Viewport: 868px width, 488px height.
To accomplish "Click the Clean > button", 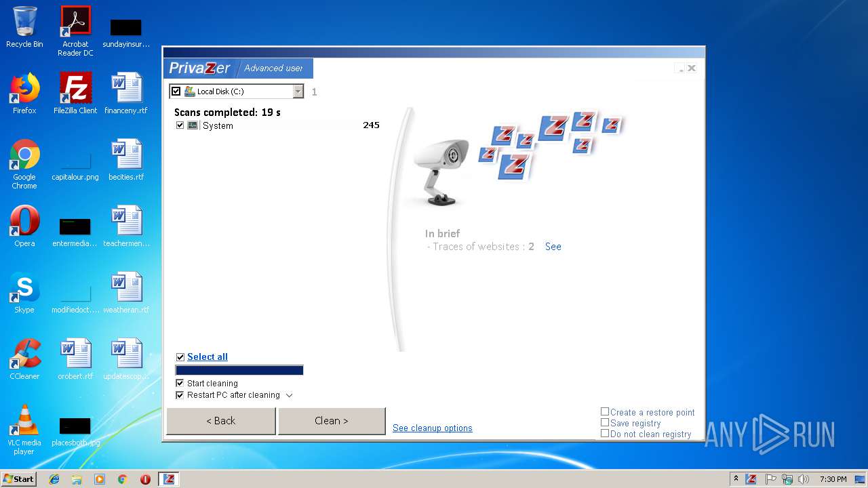I will click(332, 421).
